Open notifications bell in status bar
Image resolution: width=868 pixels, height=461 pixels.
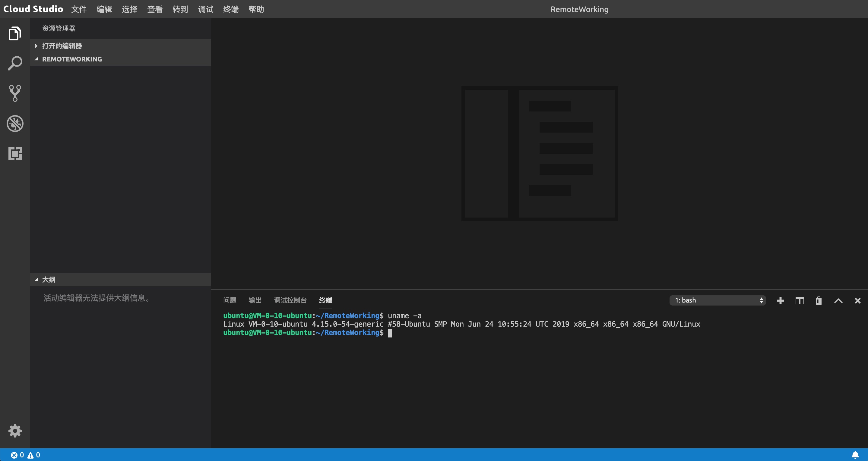[x=855, y=455]
